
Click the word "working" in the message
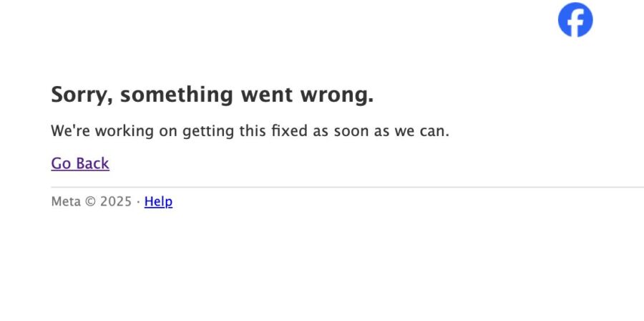pyautogui.click(x=125, y=132)
